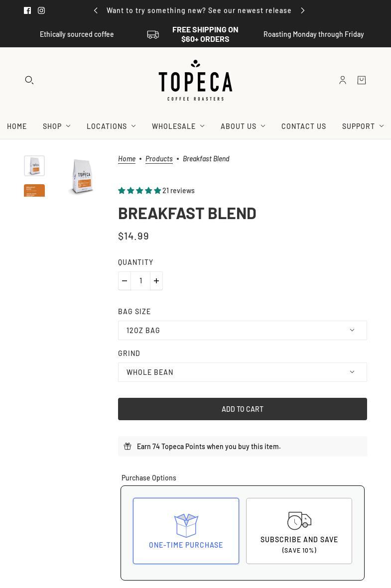This screenshot has height=588, width=391.
Task: Go to previous announcement arrow
Action: [96, 10]
